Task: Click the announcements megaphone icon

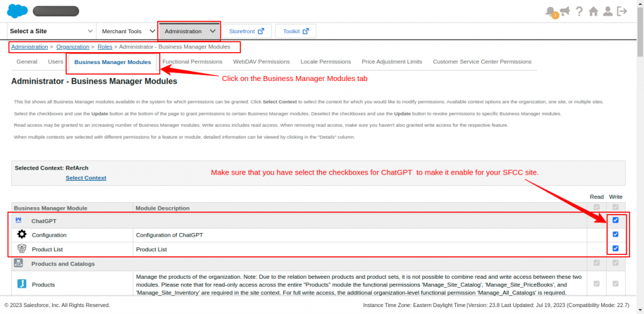Action: 565,11
